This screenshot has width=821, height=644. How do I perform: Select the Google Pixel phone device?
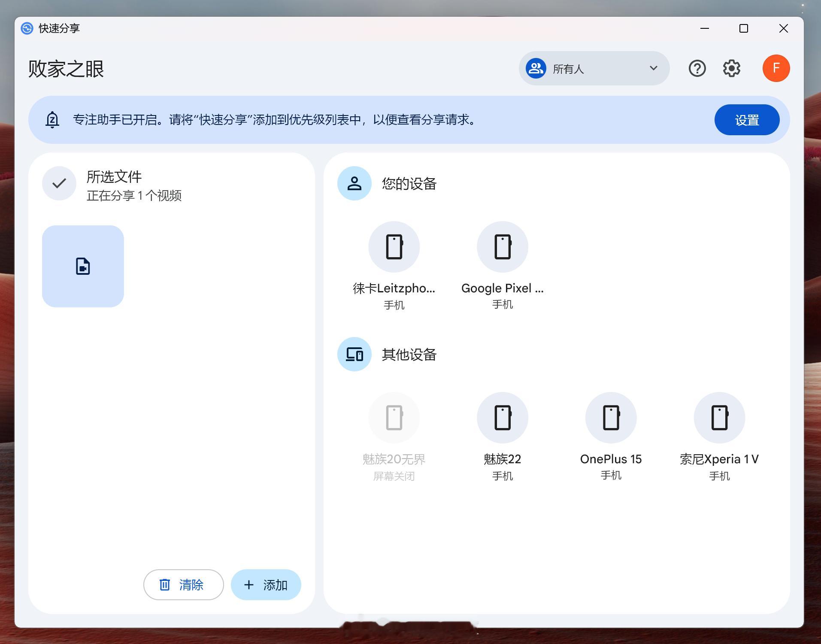click(x=502, y=265)
